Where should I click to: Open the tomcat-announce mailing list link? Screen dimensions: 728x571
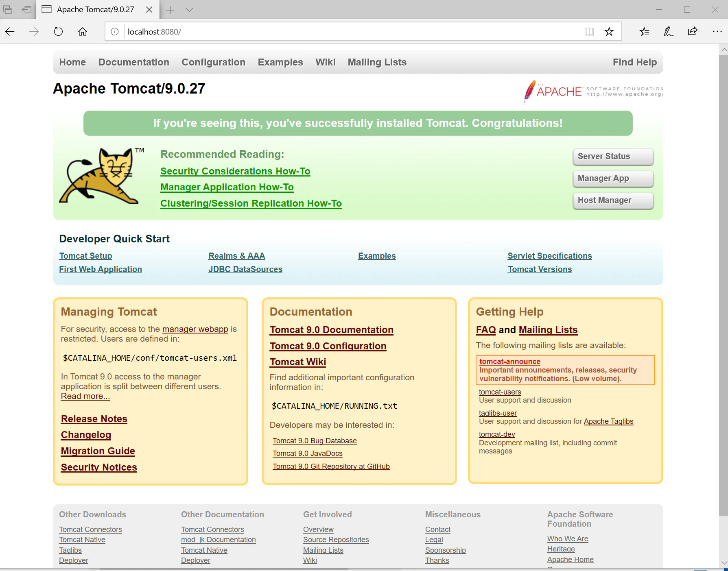click(x=509, y=362)
